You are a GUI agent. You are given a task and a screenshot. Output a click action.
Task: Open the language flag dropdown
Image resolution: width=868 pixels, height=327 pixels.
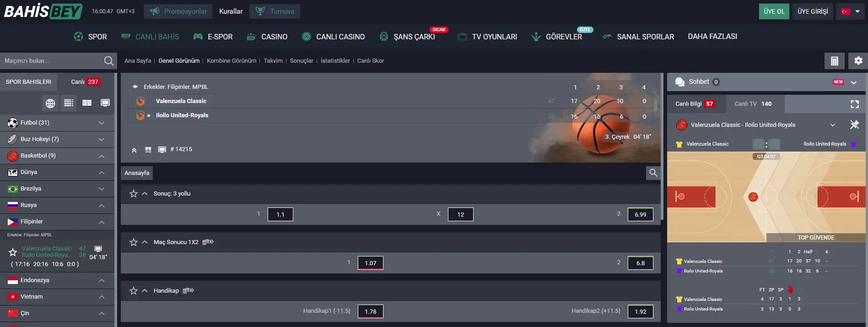coord(851,11)
